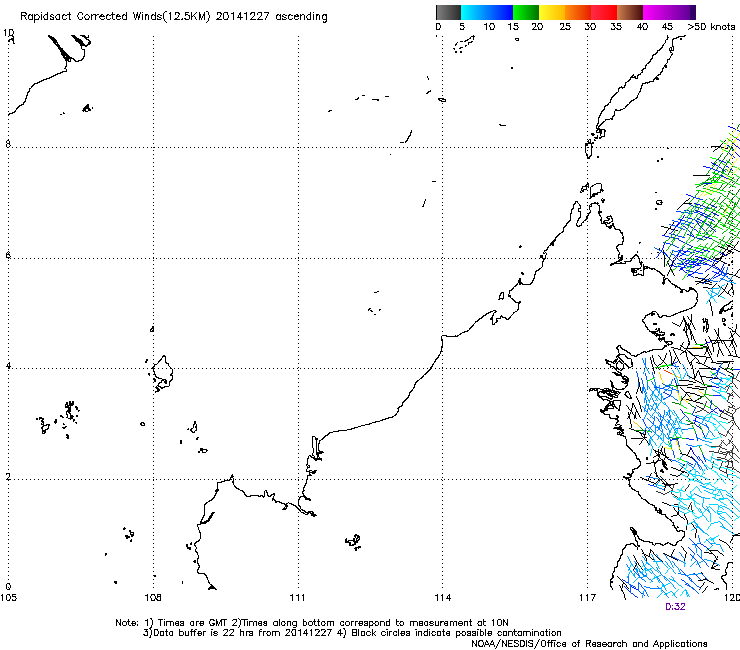The image size is (740, 650).
Task: Click the cyan 5-10 knots legend swatch
Action: (474, 12)
